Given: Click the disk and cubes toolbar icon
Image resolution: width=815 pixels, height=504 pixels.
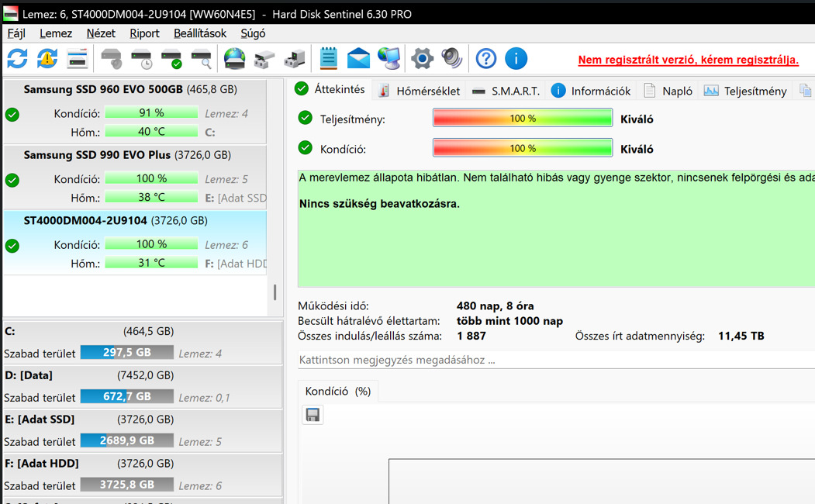Looking at the screenshot, I should click(x=264, y=59).
